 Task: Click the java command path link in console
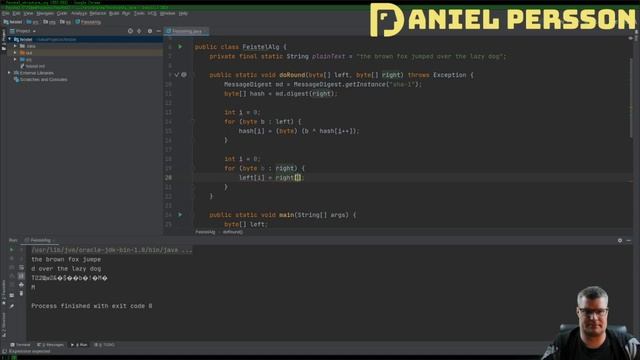point(111,250)
